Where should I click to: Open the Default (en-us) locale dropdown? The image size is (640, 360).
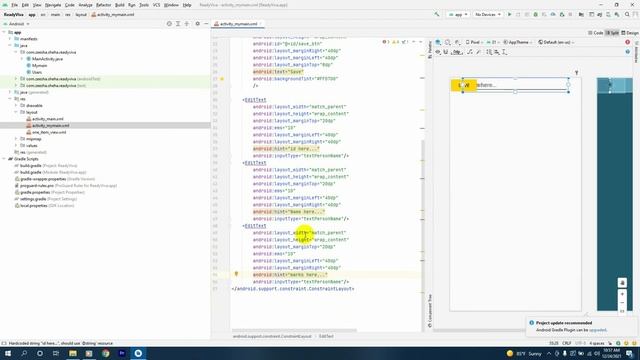(556, 42)
